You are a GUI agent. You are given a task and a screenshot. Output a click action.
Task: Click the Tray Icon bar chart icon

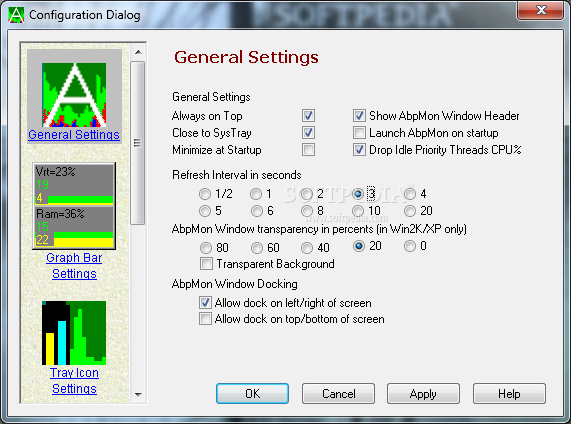tap(74, 333)
